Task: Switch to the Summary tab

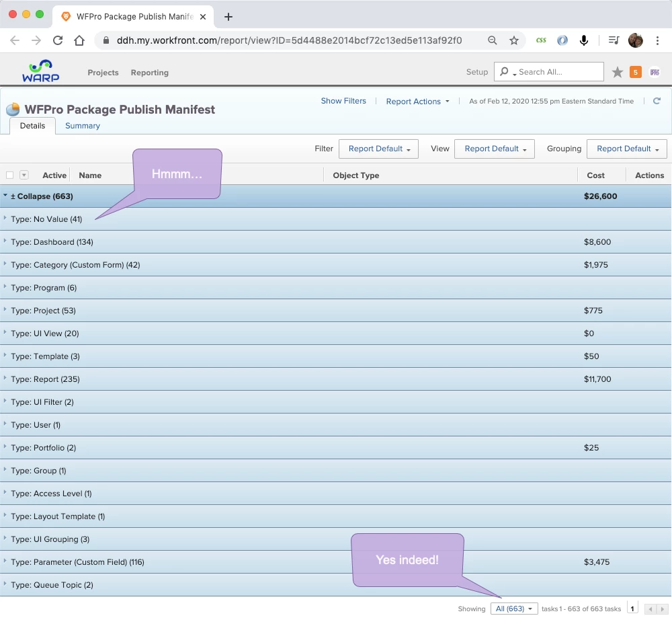Action: [x=82, y=126]
